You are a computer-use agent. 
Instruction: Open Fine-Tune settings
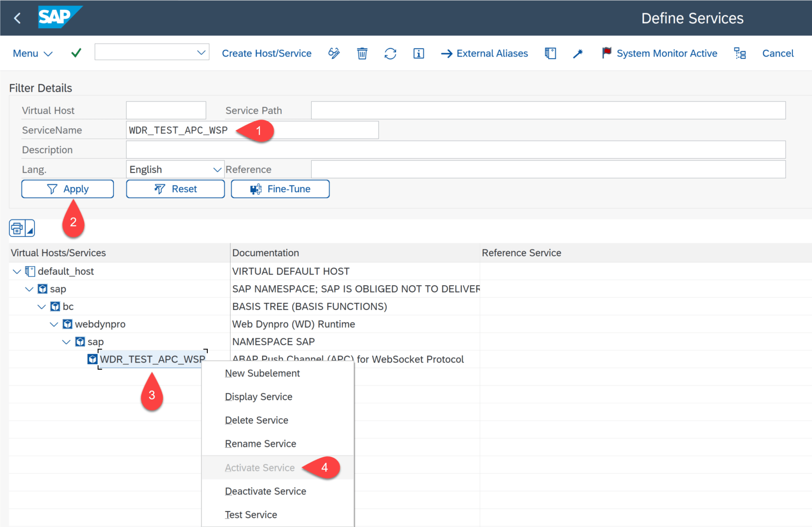[280, 189]
